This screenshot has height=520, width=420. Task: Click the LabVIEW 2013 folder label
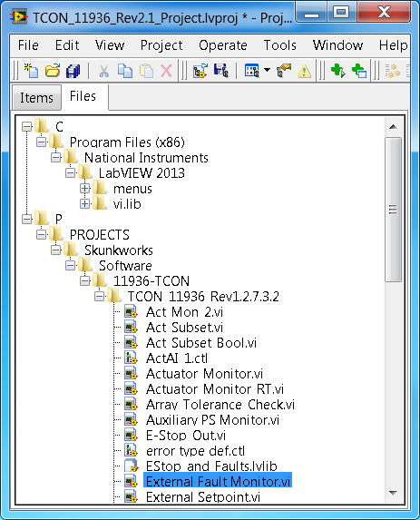(x=142, y=172)
